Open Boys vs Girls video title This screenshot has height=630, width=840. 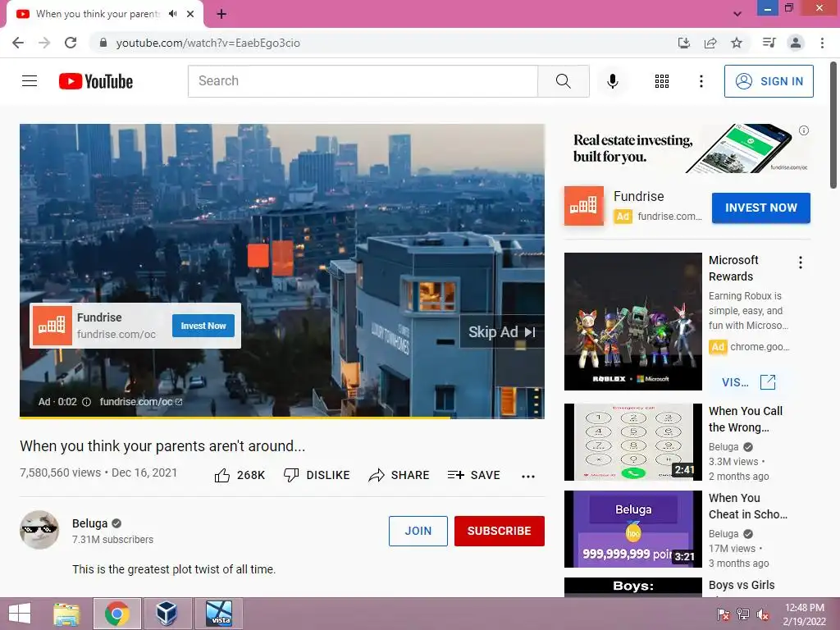pyautogui.click(x=742, y=585)
